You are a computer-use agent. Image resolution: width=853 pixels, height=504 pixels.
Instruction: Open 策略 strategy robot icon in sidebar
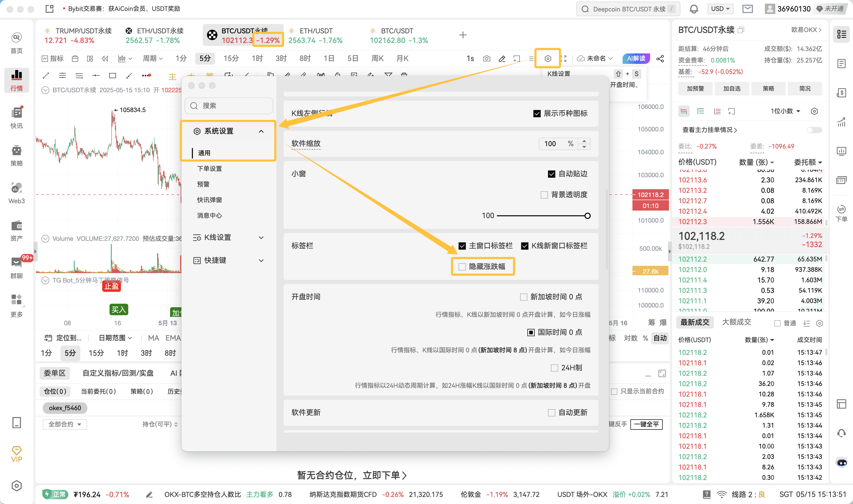[16, 155]
